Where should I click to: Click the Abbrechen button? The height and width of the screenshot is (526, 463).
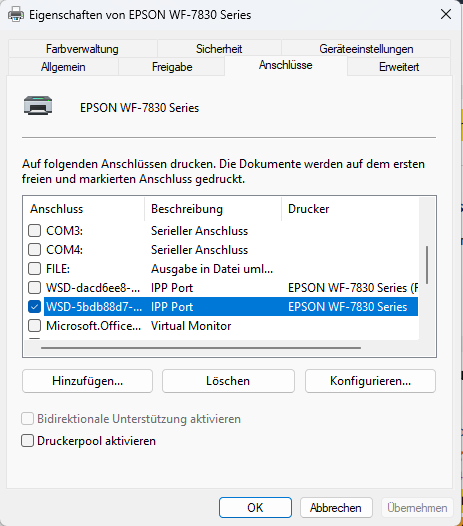coord(336,508)
